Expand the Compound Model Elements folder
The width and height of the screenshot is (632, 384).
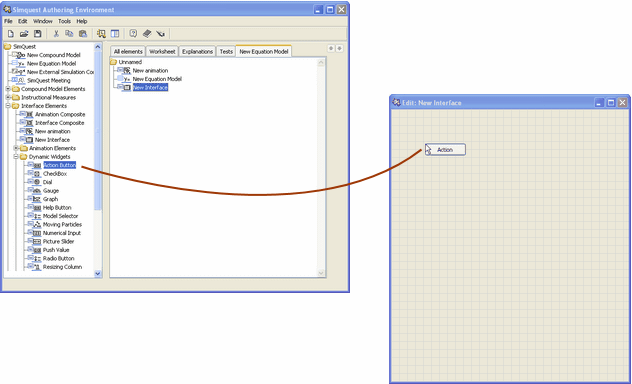[8, 89]
